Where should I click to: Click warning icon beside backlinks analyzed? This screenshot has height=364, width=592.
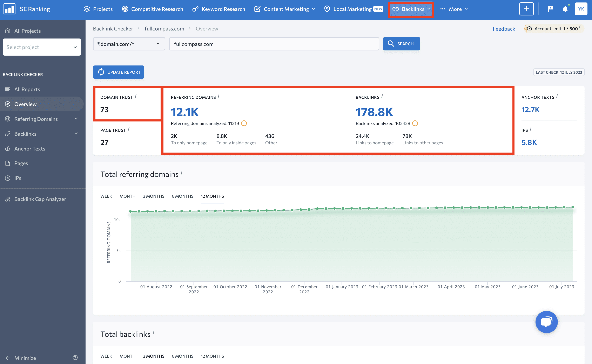point(415,123)
